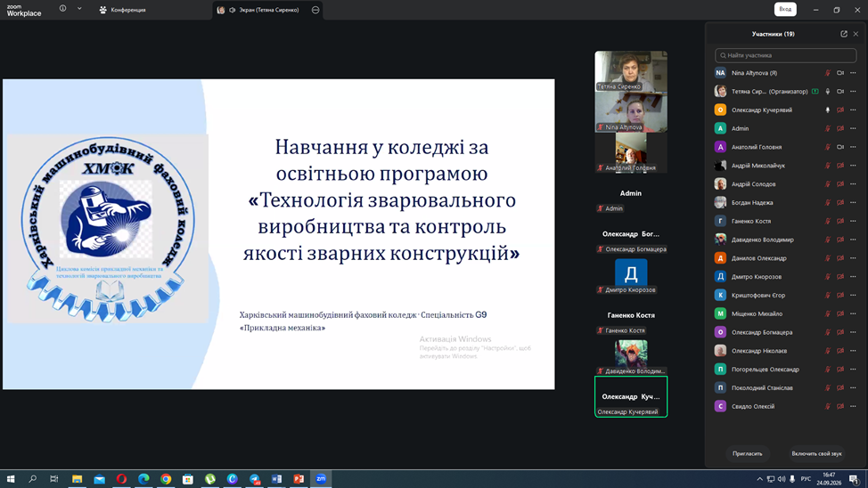868x488 pixels.
Task: Click the Zoom Workplace logo
Action: pos(24,10)
